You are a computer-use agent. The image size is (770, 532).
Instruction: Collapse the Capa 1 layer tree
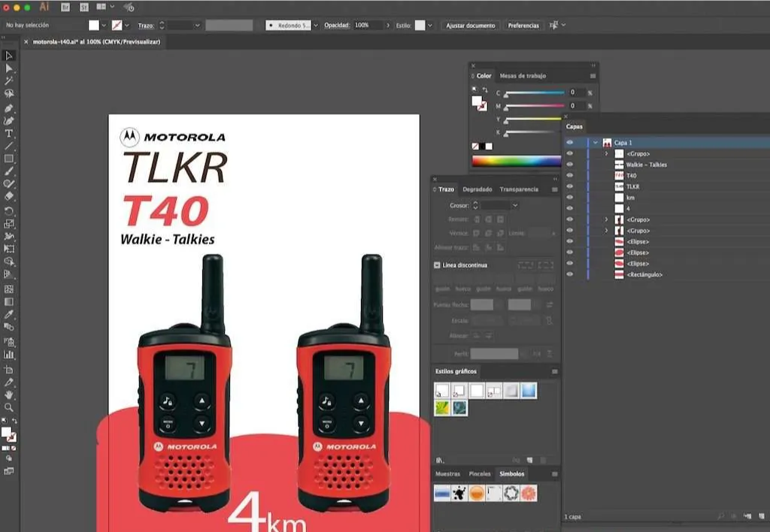pyautogui.click(x=596, y=142)
